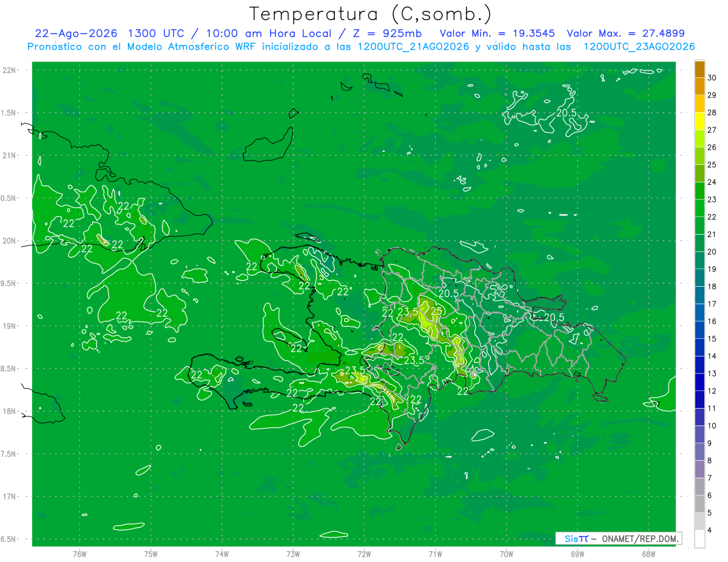The width and height of the screenshot is (728, 562).
Task: Click the '1200UTC_23AGO2026' valid-until time text
Action: [x=639, y=47]
